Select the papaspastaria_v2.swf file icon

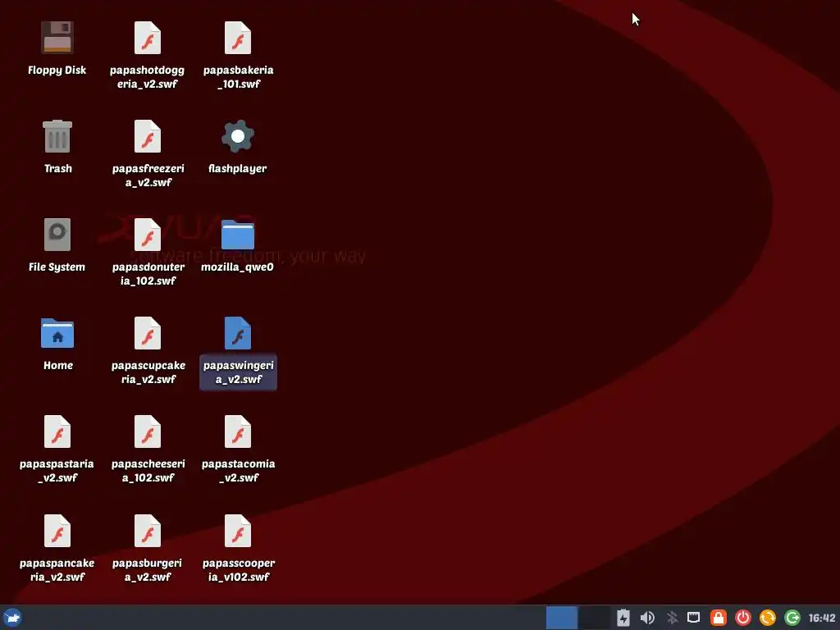[x=57, y=431]
